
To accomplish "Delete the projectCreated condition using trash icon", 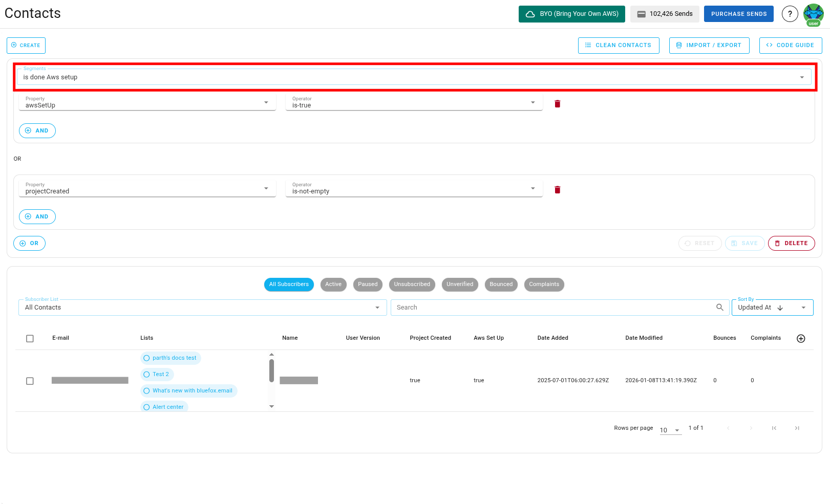I will 557,189.
